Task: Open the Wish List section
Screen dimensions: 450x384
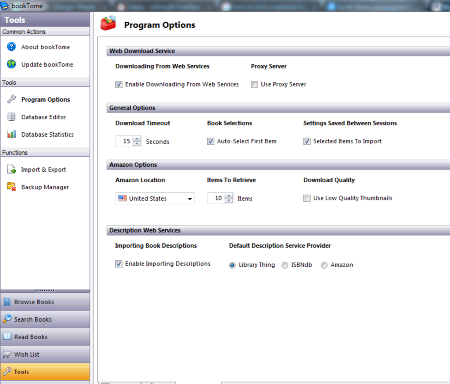Action: coord(45,354)
